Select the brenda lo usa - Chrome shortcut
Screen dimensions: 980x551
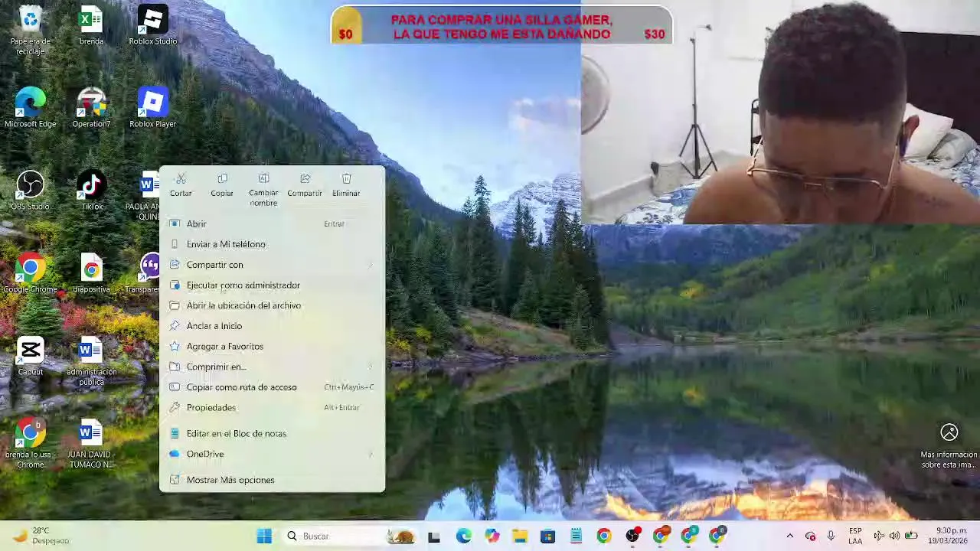click(x=31, y=443)
